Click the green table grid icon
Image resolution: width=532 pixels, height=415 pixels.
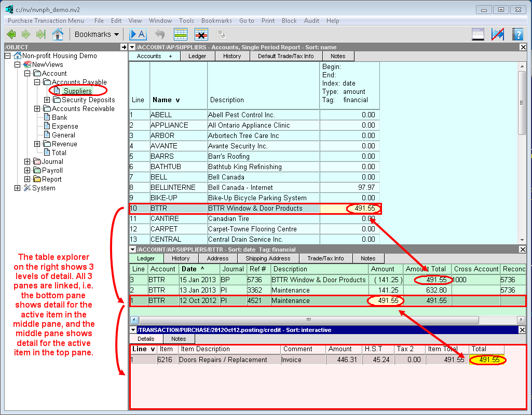click(x=180, y=34)
